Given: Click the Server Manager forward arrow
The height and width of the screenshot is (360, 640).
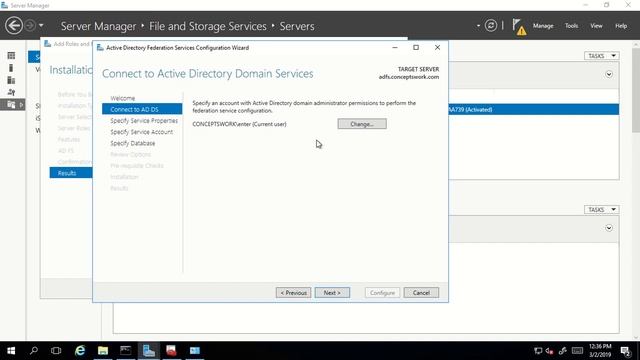Looking at the screenshot, I should pos(30,26).
